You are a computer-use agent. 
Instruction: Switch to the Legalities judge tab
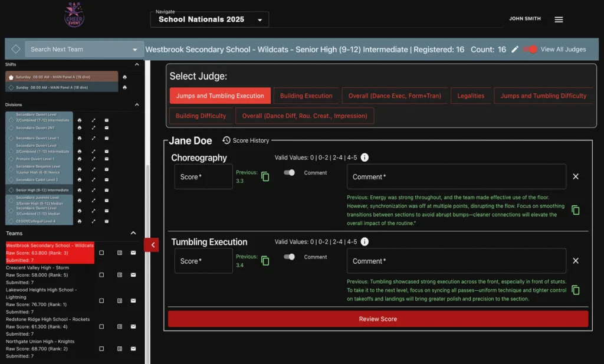471,96
